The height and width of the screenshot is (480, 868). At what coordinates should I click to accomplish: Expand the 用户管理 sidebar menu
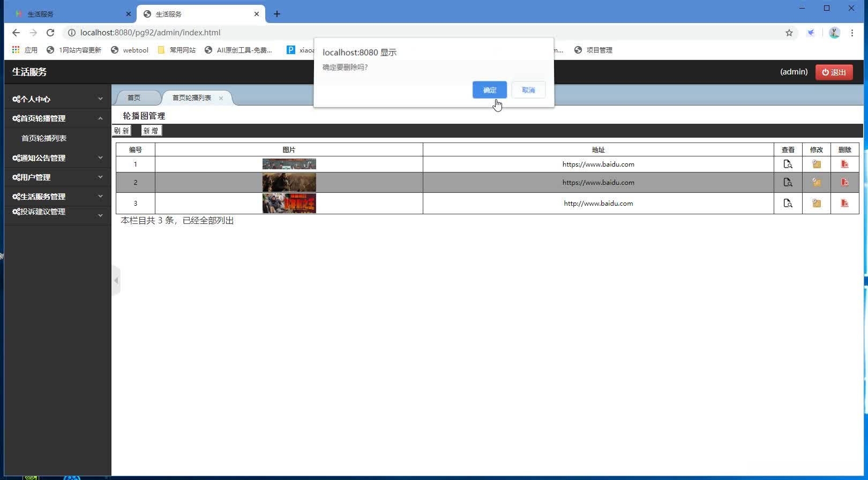tap(57, 177)
